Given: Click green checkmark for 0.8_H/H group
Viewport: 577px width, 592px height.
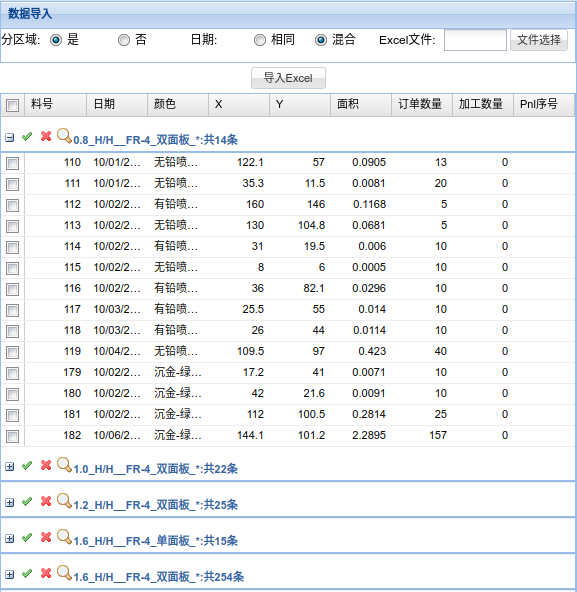Looking at the screenshot, I should 27,137.
